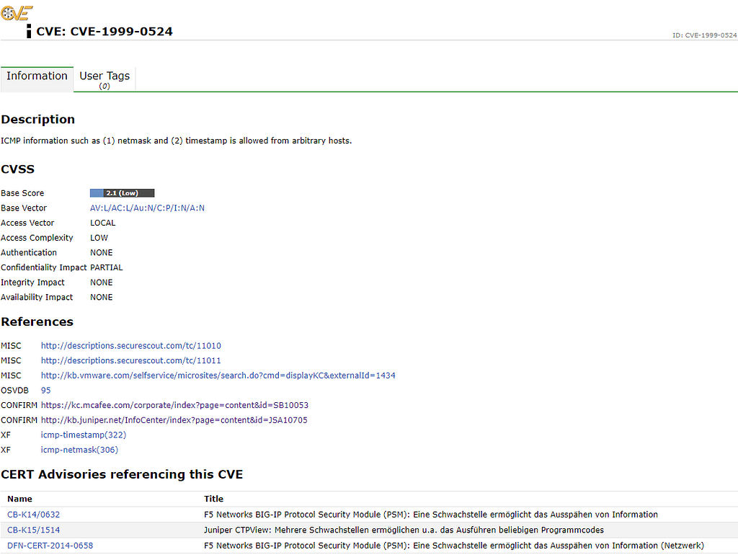Click the Title column header
Screen dimensions: 738x560
click(214, 499)
